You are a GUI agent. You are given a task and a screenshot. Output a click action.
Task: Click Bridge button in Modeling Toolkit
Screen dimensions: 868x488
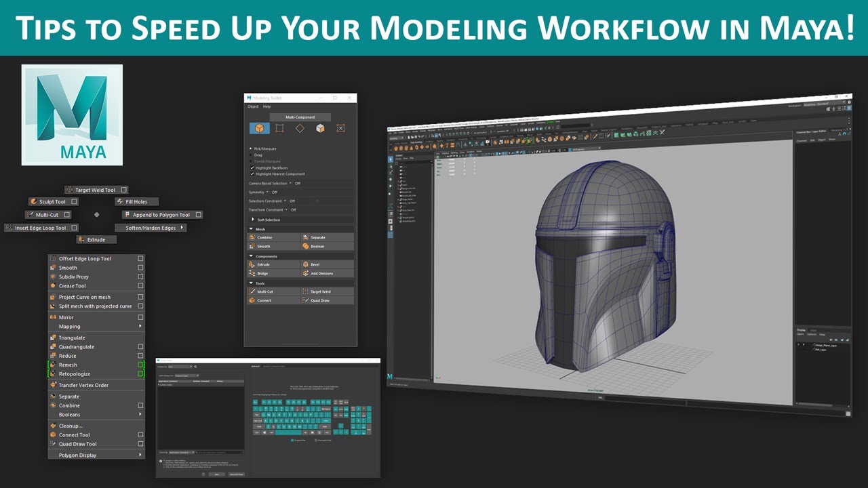click(273, 273)
